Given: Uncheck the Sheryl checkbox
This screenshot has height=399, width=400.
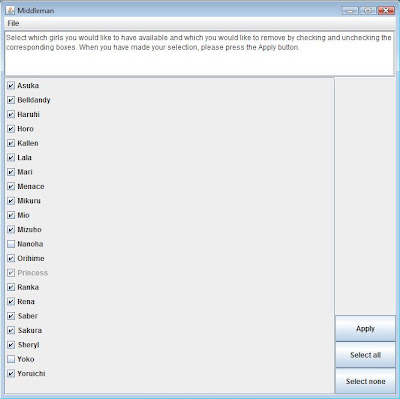Looking at the screenshot, I should [11, 345].
